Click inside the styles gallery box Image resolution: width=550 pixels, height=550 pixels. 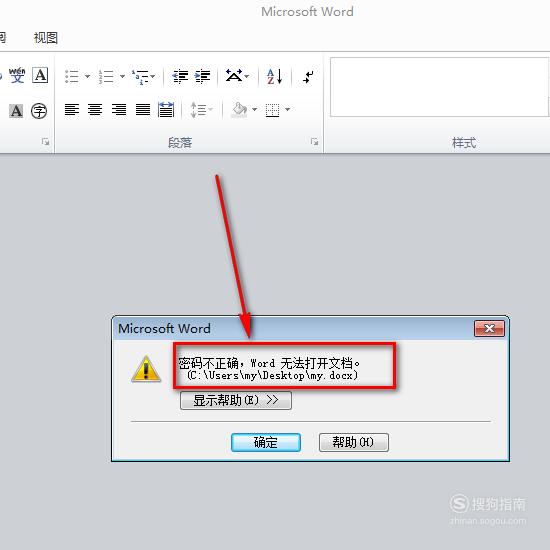pos(439,87)
